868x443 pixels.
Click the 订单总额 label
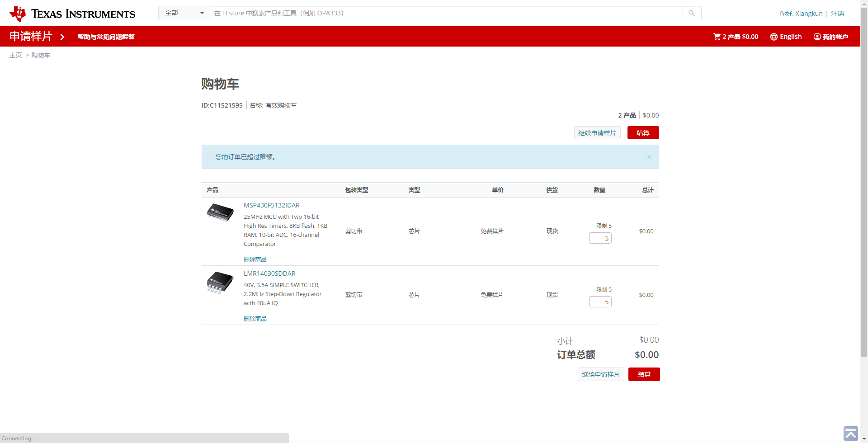tap(576, 355)
